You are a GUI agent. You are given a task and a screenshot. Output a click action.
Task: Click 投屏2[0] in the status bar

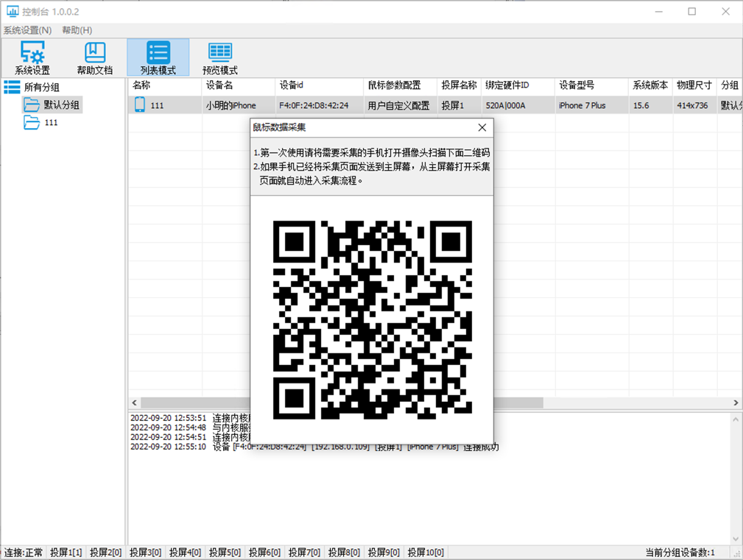click(105, 553)
